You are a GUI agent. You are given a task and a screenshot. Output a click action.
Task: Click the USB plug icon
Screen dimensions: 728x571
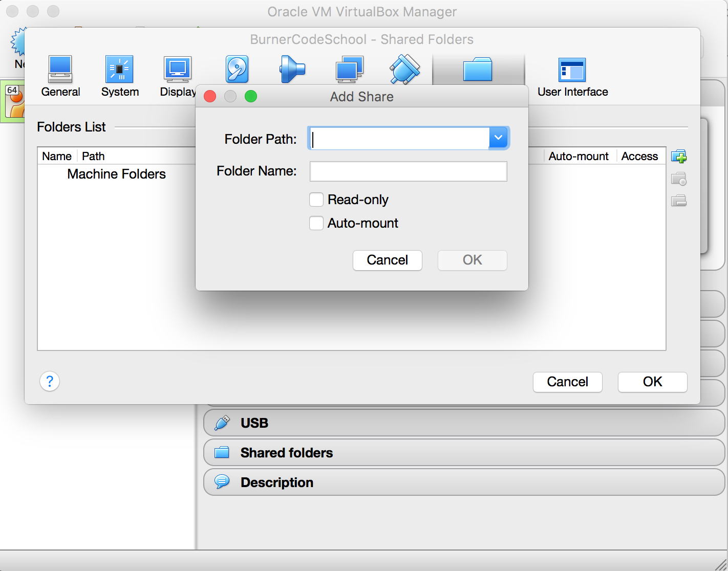pos(222,423)
